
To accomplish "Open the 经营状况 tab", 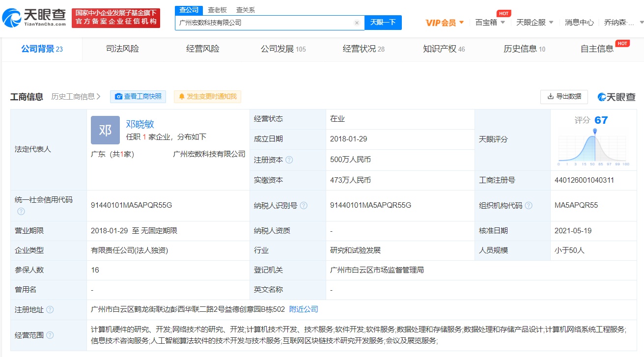I will 364,49.
